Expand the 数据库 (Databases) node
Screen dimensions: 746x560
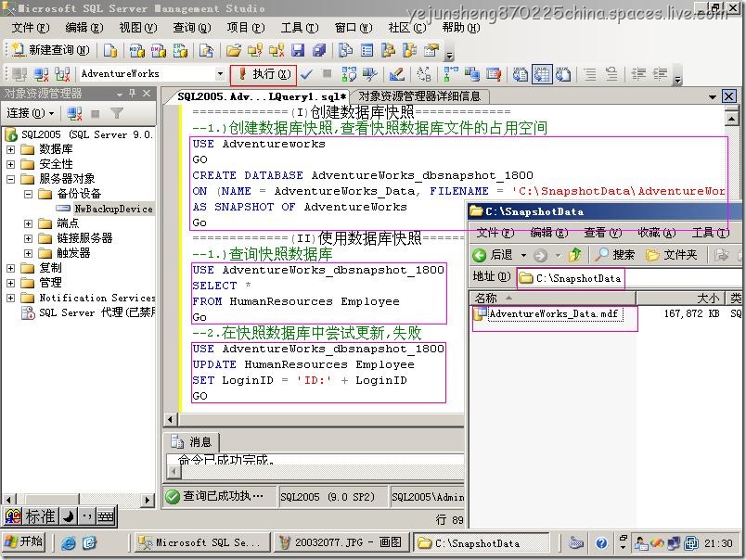pos(10,149)
